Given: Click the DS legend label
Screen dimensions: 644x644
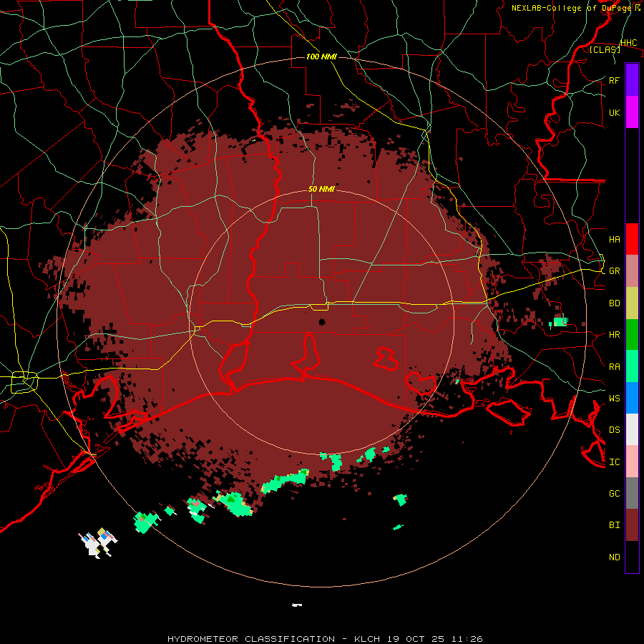Looking at the screenshot, I should pyautogui.click(x=614, y=429).
